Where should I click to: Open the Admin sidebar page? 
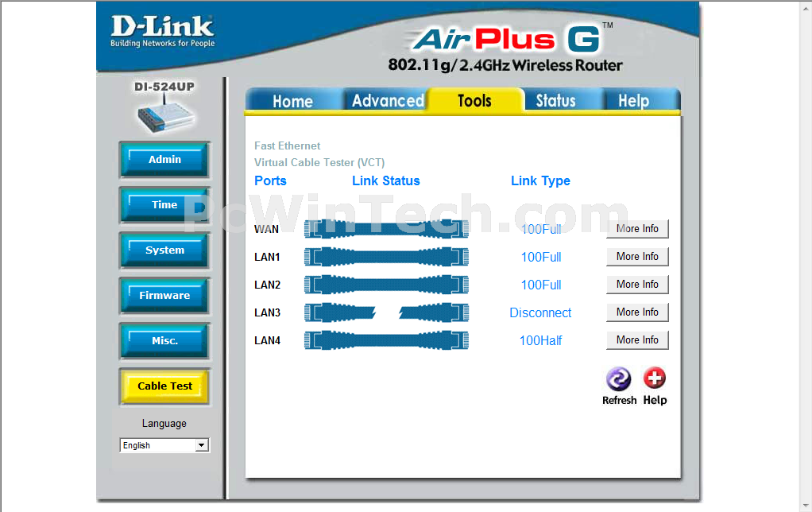coord(164,160)
